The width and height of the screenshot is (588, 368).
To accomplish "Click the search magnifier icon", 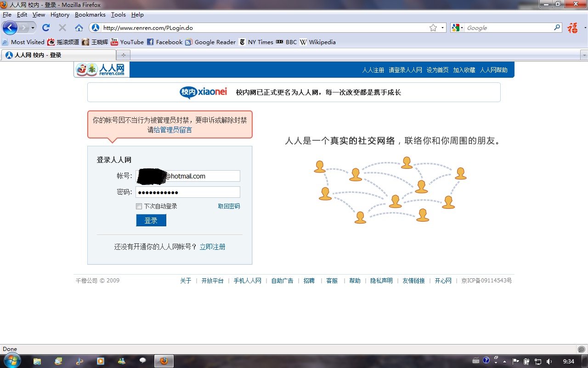I will (x=557, y=28).
